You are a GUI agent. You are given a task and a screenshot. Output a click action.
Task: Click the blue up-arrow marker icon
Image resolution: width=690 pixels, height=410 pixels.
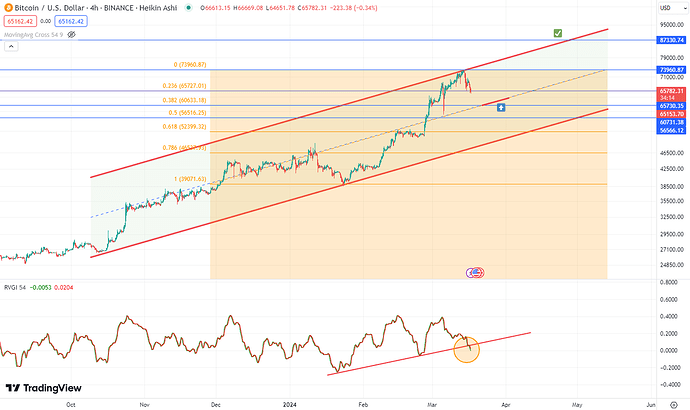[x=500, y=106]
